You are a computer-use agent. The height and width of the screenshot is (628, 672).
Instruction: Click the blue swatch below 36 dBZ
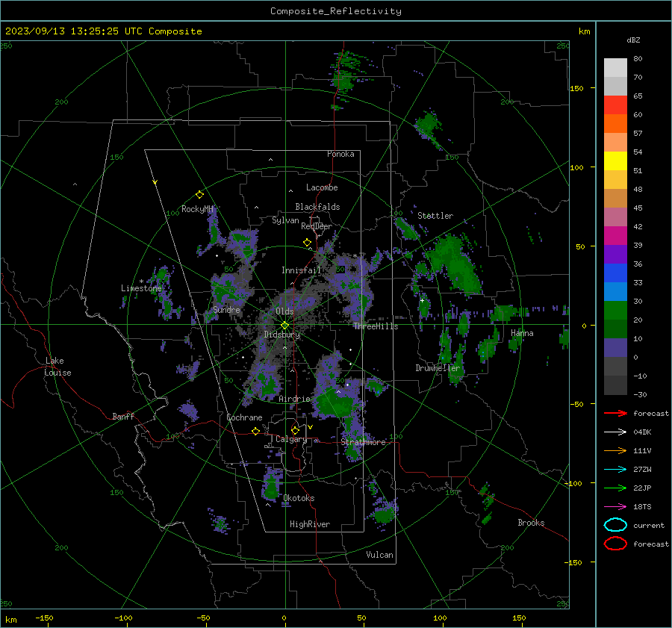(x=615, y=273)
